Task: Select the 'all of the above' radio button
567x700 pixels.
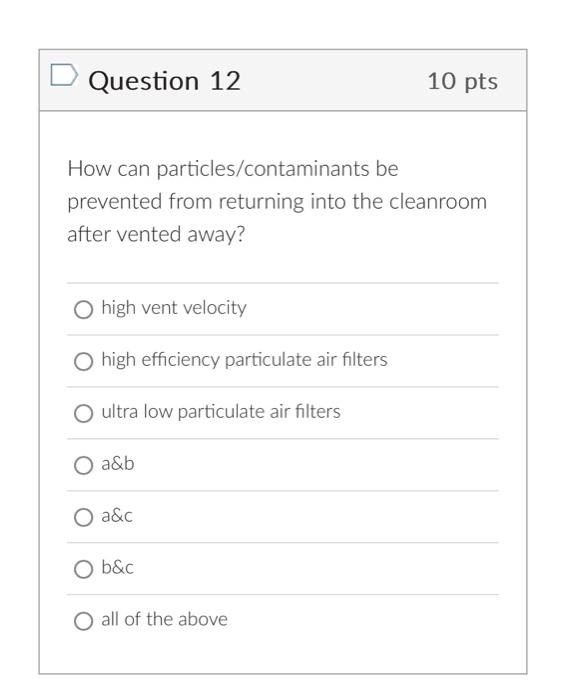Action: point(83,621)
